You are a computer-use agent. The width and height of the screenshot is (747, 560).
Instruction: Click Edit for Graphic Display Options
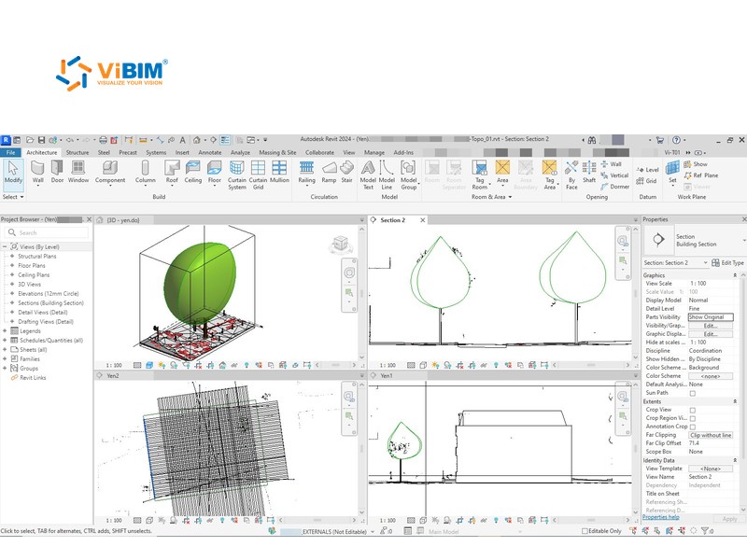(711, 334)
